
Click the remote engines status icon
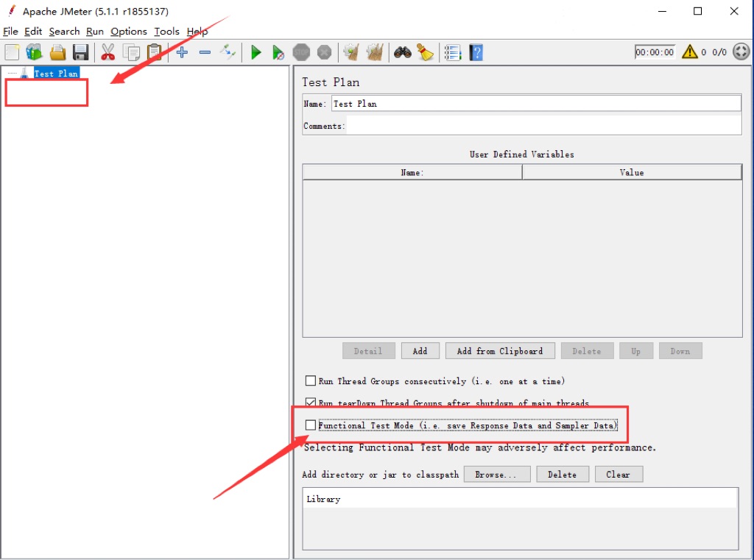(741, 52)
